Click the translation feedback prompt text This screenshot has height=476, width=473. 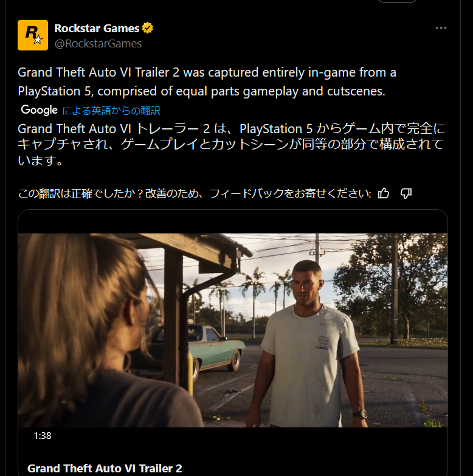point(195,193)
